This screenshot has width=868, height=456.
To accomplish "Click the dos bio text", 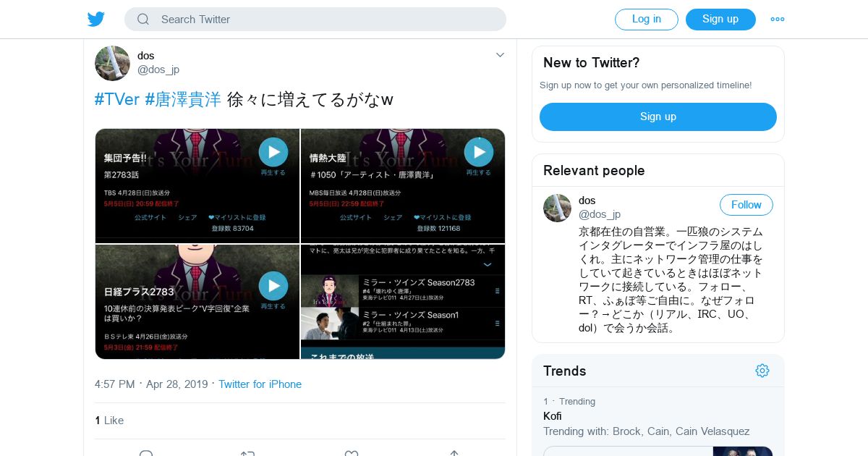I will [671, 279].
